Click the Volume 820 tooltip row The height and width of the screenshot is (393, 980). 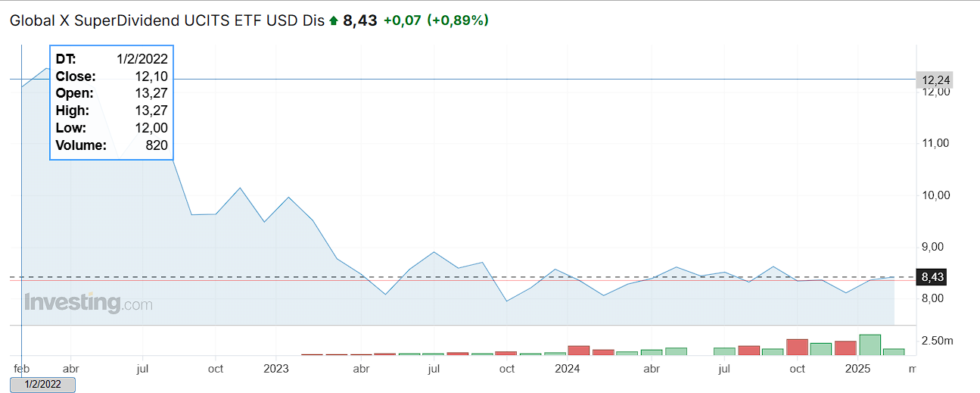click(x=112, y=145)
